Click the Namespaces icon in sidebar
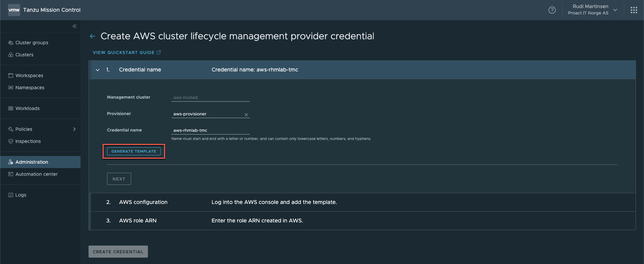The image size is (644, 264). (11, 88)
